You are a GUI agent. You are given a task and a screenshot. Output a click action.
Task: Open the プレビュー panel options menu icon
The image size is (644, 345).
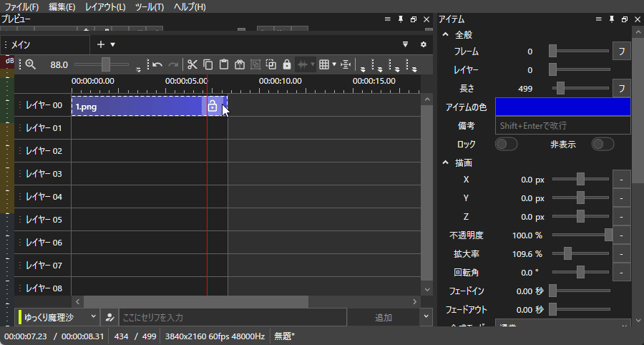387,19
